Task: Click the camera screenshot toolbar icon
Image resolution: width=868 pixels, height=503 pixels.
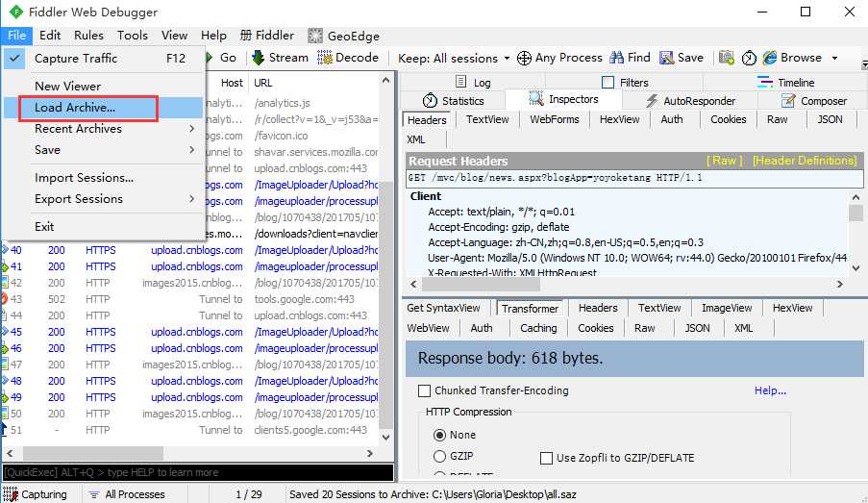Action: [727, 58]
